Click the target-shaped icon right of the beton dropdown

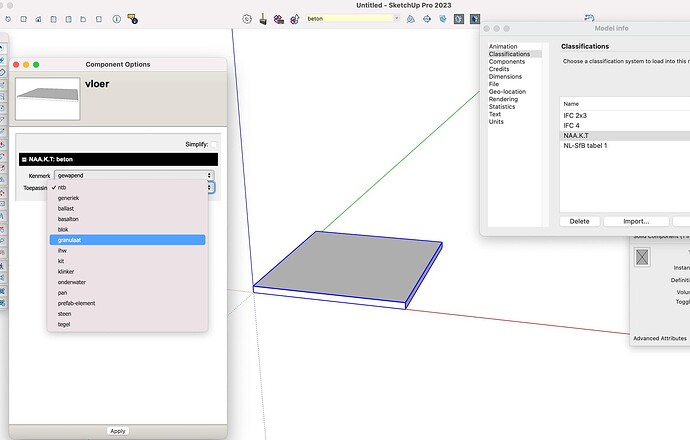point(427,19)
